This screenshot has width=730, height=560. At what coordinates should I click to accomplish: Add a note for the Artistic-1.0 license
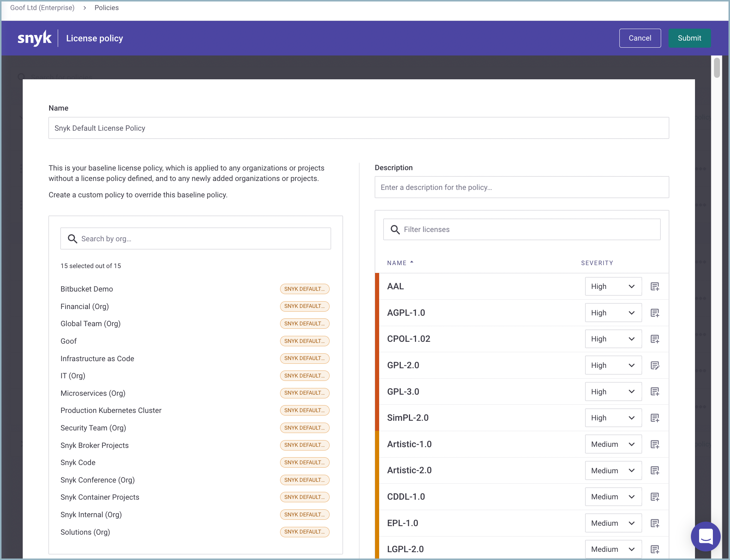click(x=655, y=444)
